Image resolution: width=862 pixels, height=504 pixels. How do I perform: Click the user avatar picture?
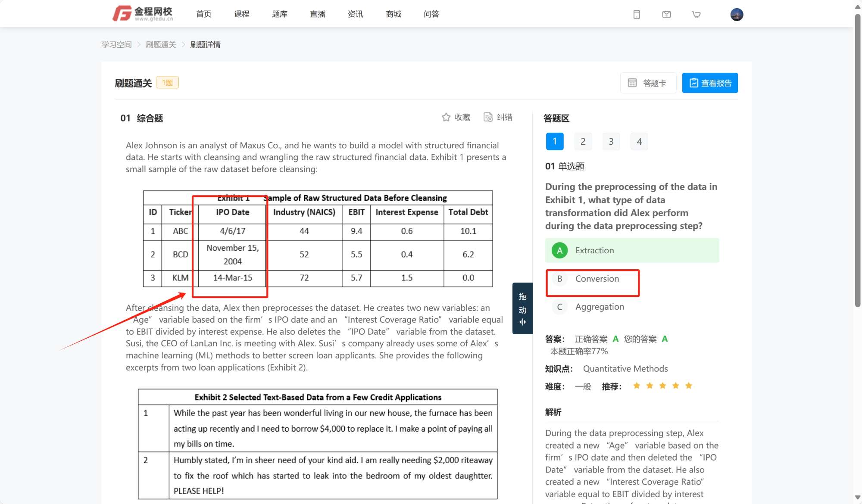(737, 15)
